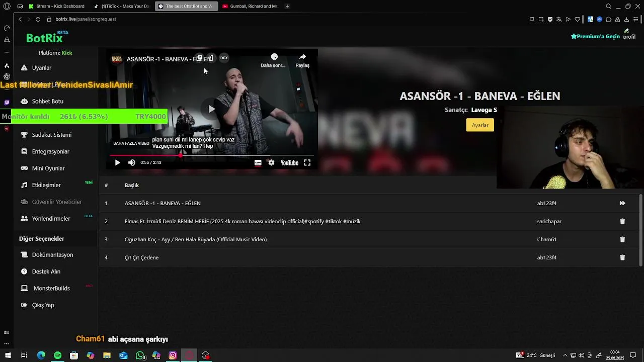
Task: Open a new browser tab
Action: [x=287, y=6]
